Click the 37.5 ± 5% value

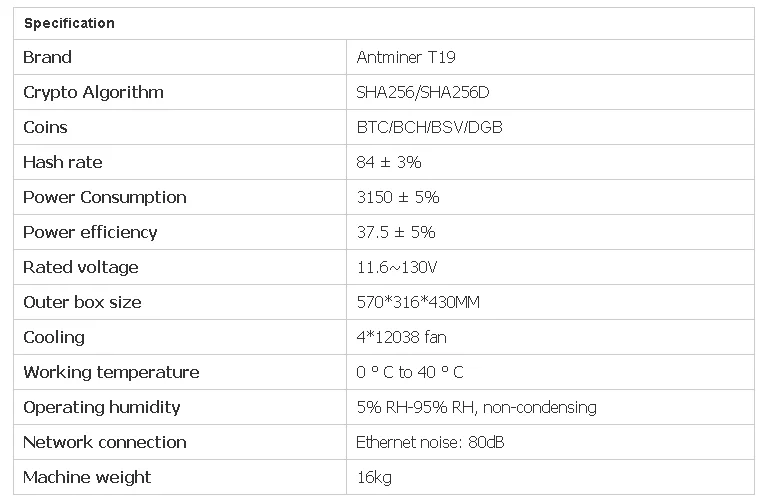click(x=396, y=232)
